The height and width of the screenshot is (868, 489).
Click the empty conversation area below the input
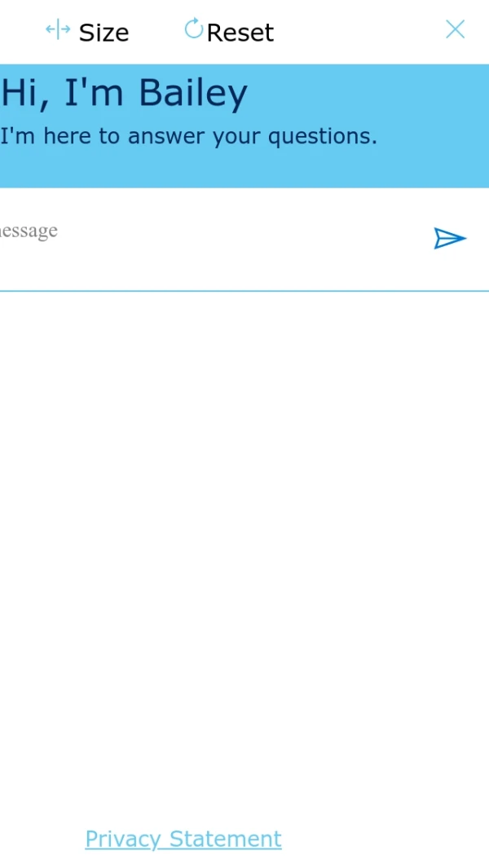tap(244, 553)
